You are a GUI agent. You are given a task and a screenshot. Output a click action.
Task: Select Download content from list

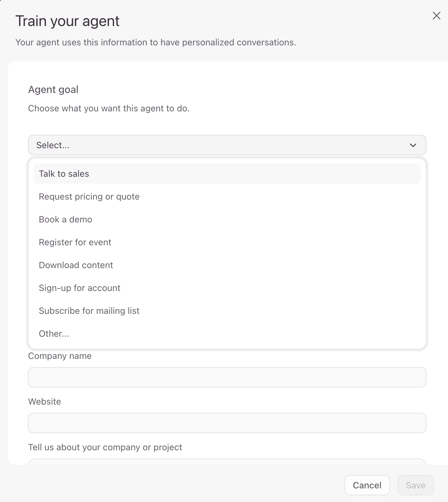click(x=76, y=265)
